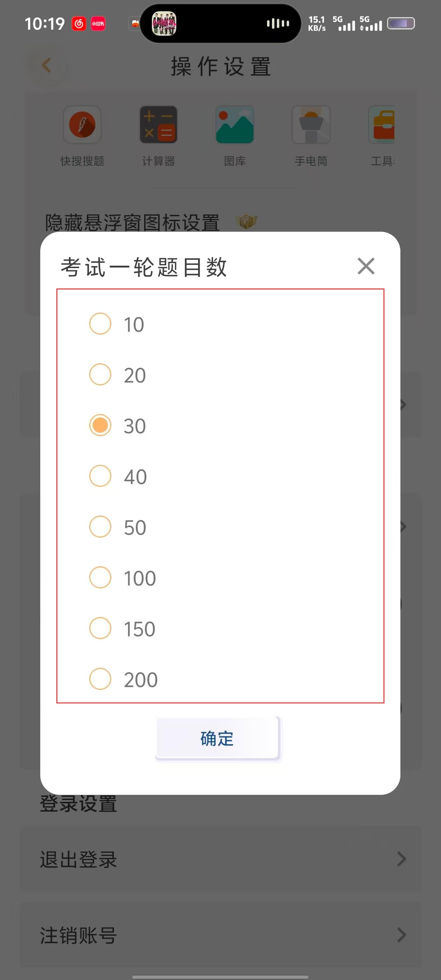Viewport: 441px width, 980px height.
Task: Select 100 questions radio button
Action: click(x=100, y=577)
